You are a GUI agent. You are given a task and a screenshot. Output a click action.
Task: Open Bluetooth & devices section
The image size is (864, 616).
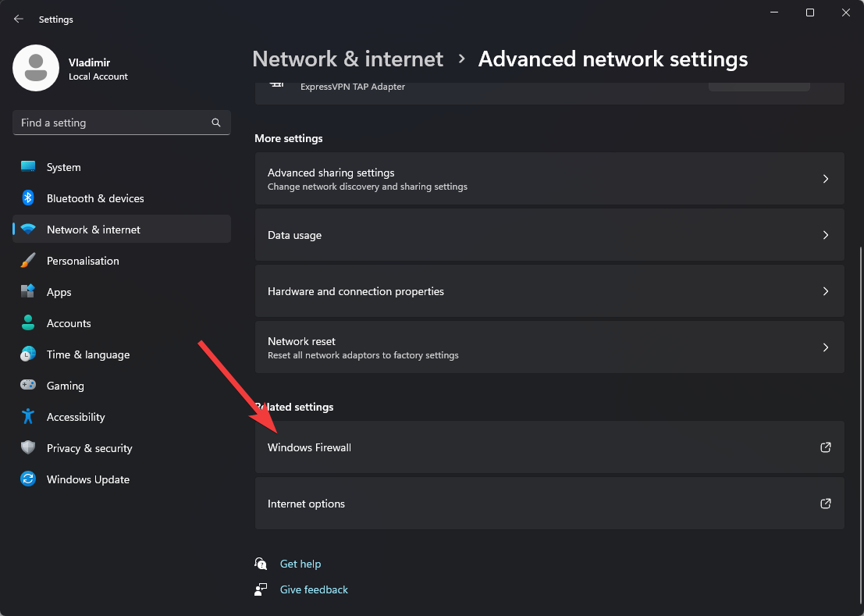(95, 198)
